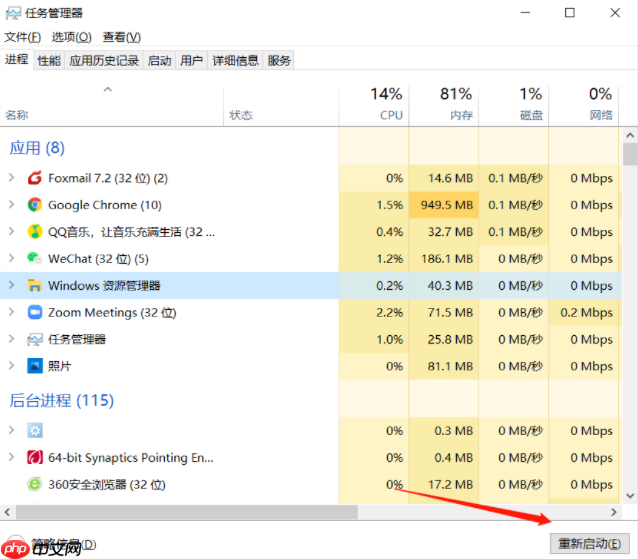Expand the Foxmail 7.2 process group
Screen dimensions: 638x559
click(x=11, y=177)
